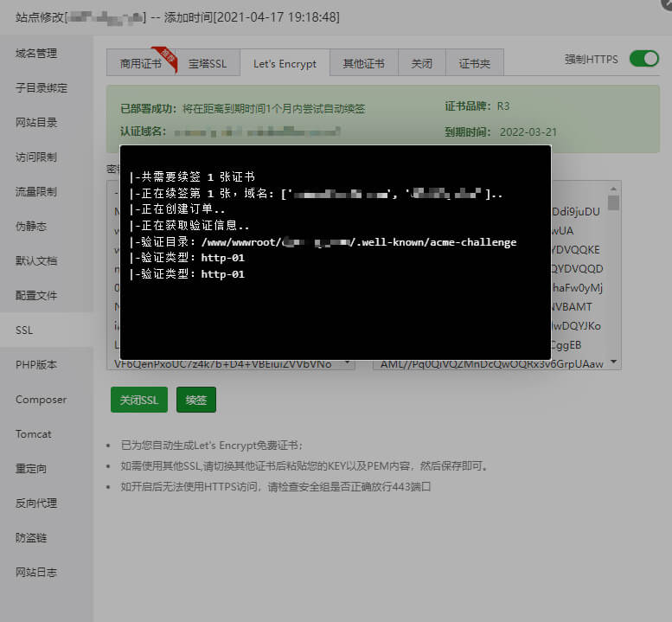Open the Composer menu item

click(41, 400)
